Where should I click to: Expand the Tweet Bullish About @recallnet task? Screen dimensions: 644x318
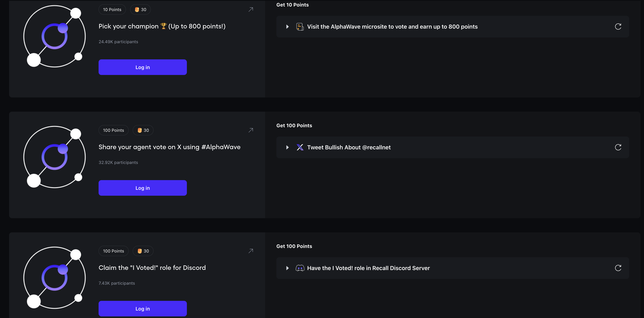pyautogui.click(x=287, y=147)
